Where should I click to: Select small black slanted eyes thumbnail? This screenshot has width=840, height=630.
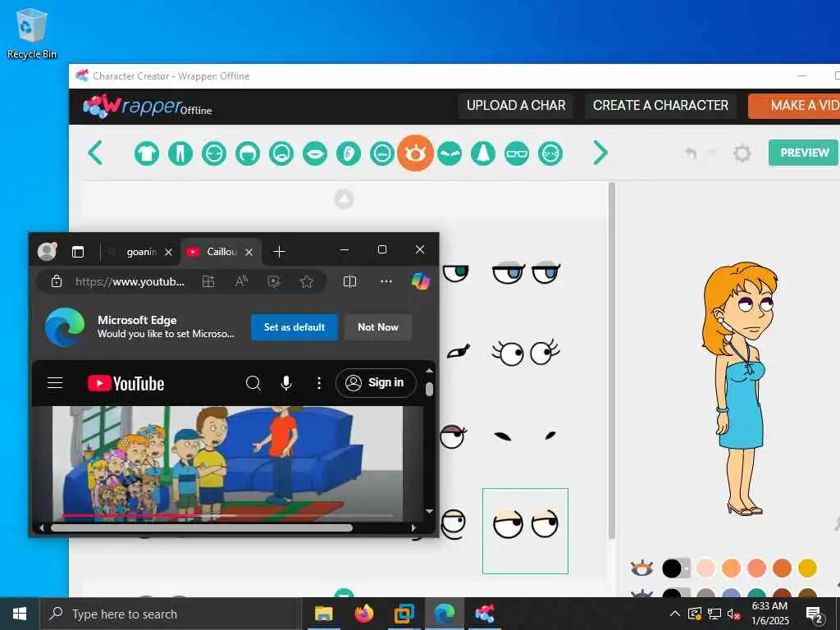tap(526, 436)
